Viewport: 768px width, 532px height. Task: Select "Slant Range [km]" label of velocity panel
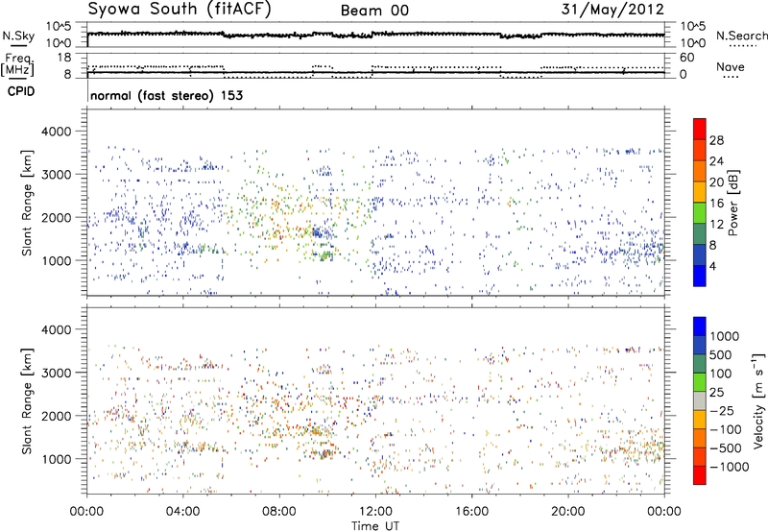[x=27, y=400]
